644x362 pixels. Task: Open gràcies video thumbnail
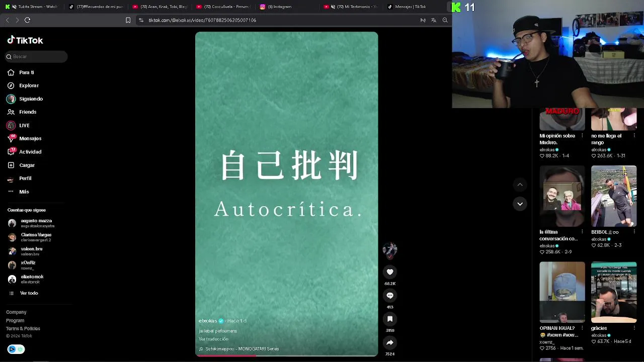pos(614,292)
